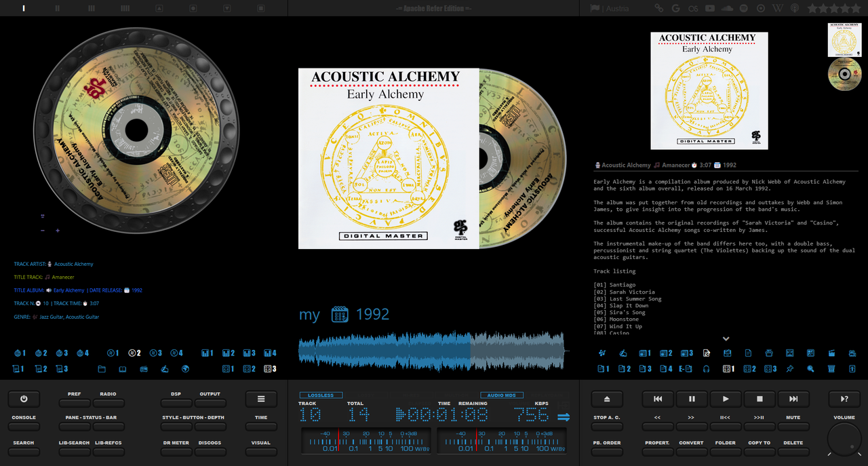Activate right grid layout 1

pyautogui.click(x=728, y=369)
